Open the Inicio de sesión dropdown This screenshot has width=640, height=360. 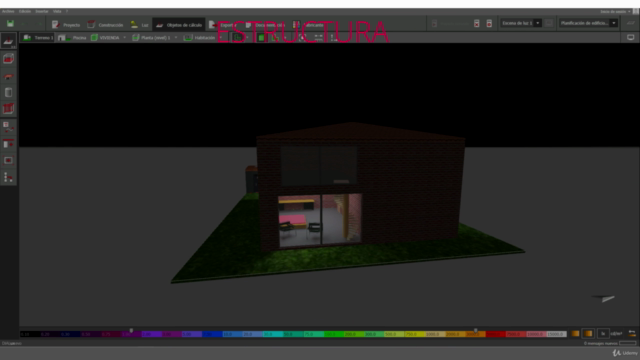[616, 11]
